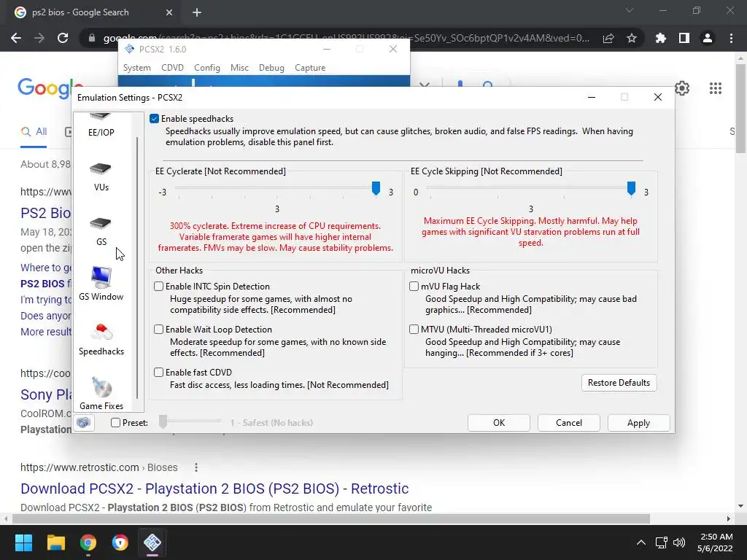The image size is (747, 560).
Task: Open Google search settings gear
Action: click(x=682, y=88)
